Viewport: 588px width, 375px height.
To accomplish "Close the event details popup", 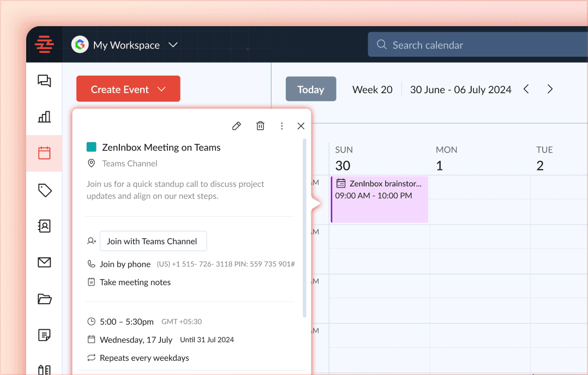I will click(x=301, y=126).
